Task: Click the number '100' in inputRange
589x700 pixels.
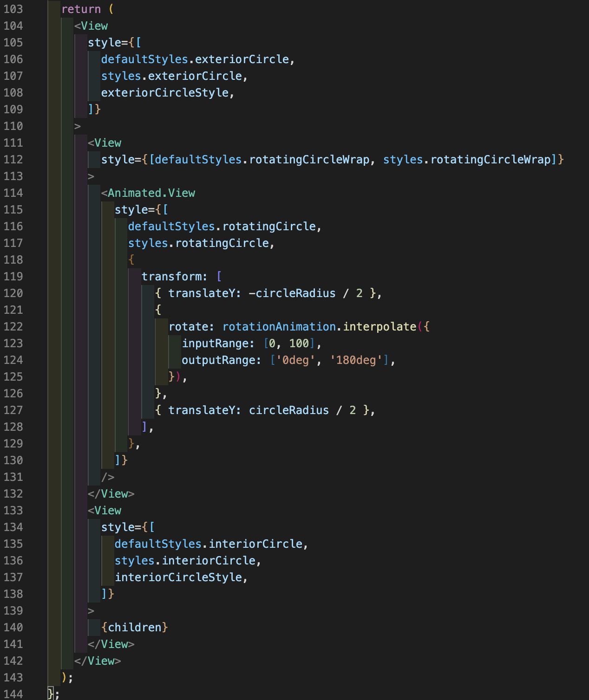Action: click(299, 343)
